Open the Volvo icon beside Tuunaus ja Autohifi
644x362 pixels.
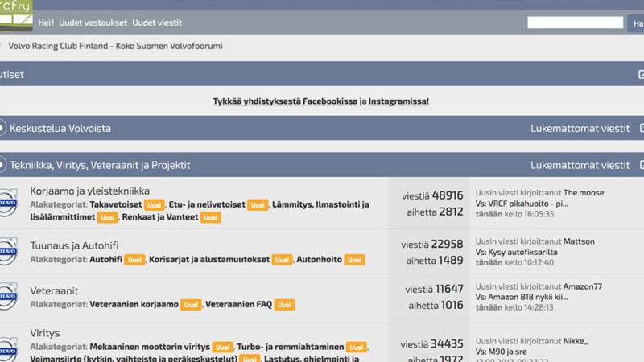pyautogui.click(x=9, y=251)
